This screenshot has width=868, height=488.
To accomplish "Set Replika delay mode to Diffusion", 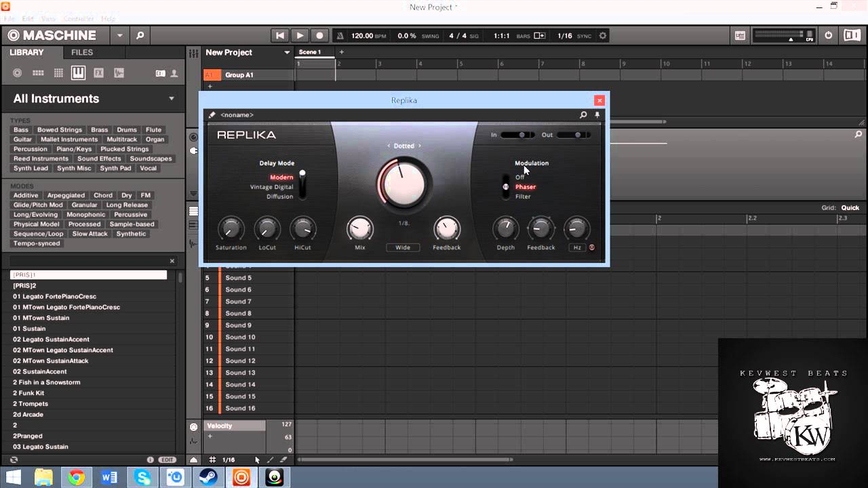I will coord(279,197).
